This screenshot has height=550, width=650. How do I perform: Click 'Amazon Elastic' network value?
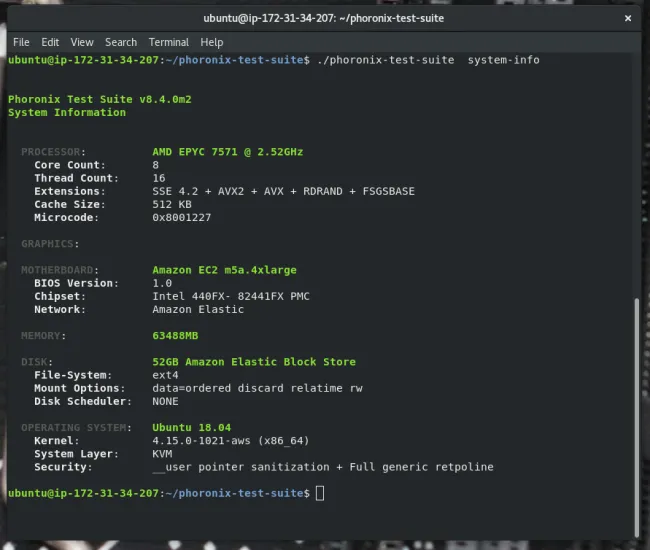[x=198, y=310]
